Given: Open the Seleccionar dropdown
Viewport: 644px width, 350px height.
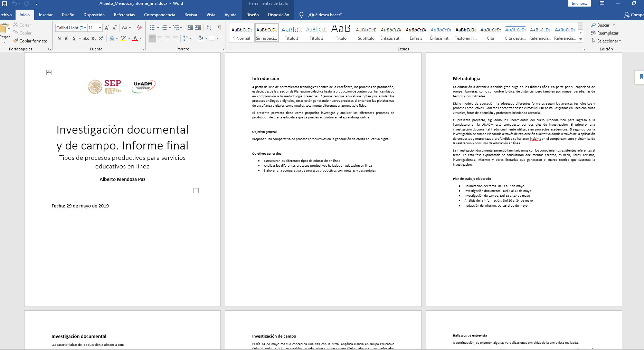Looking at the screenshot, I should coord(606,41).
